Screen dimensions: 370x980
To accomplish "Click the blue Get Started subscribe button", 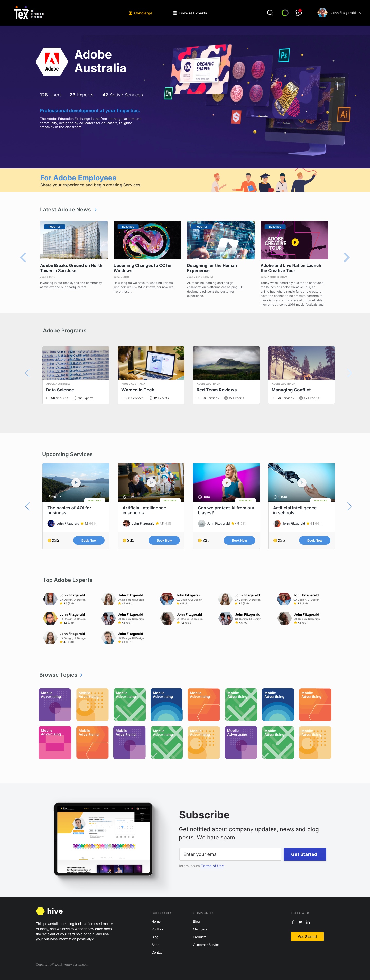I will pyautogui.click(x=304, y=854).
